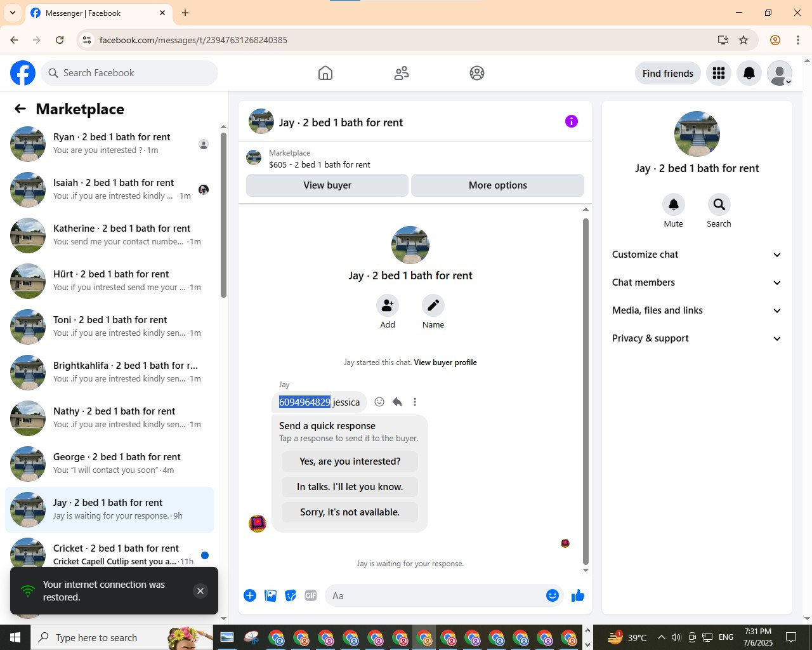Open Cricket's unread rental conversation
The image size is (812, 650).
point(109,554)
